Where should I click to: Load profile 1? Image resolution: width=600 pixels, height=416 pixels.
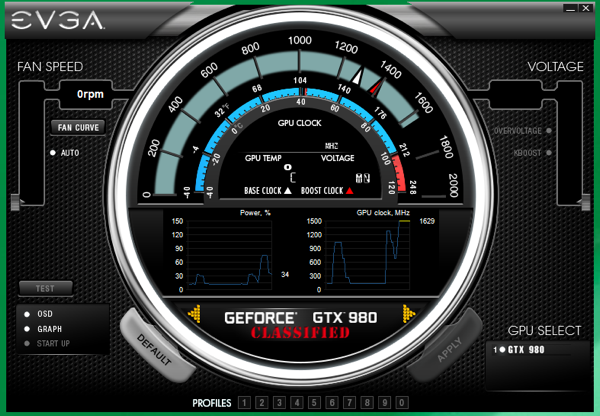coord(244,403)
